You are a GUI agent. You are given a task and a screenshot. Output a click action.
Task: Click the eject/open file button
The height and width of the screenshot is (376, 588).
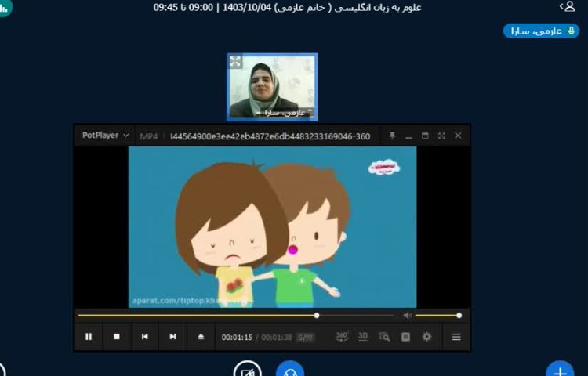[201, 337]
